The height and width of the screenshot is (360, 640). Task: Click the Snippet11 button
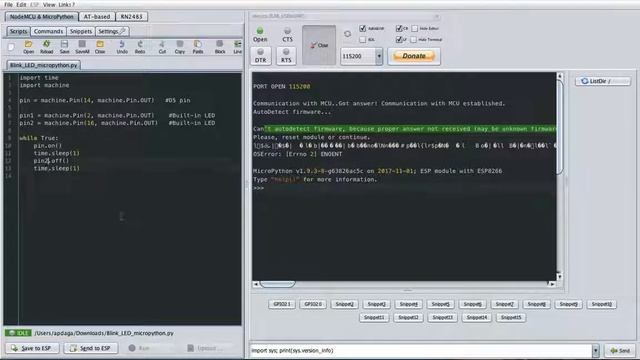pos(374,317)
